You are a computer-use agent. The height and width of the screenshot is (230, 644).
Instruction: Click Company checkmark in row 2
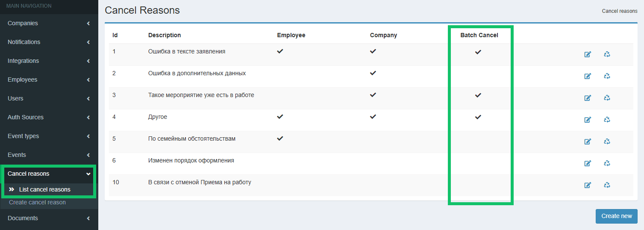tap(373, 73)
